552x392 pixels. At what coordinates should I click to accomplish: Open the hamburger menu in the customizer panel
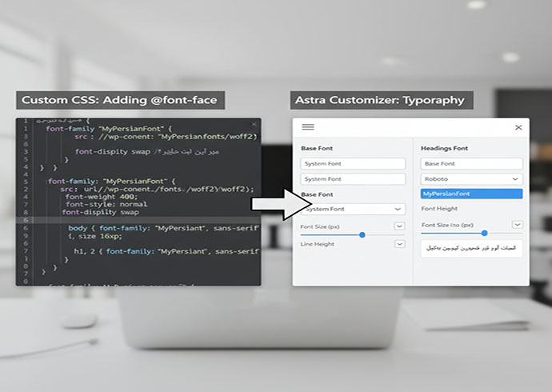(308, 127)
